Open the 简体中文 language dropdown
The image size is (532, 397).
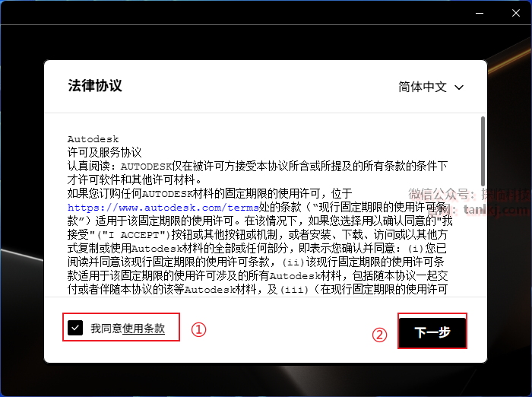coord(431,87)
